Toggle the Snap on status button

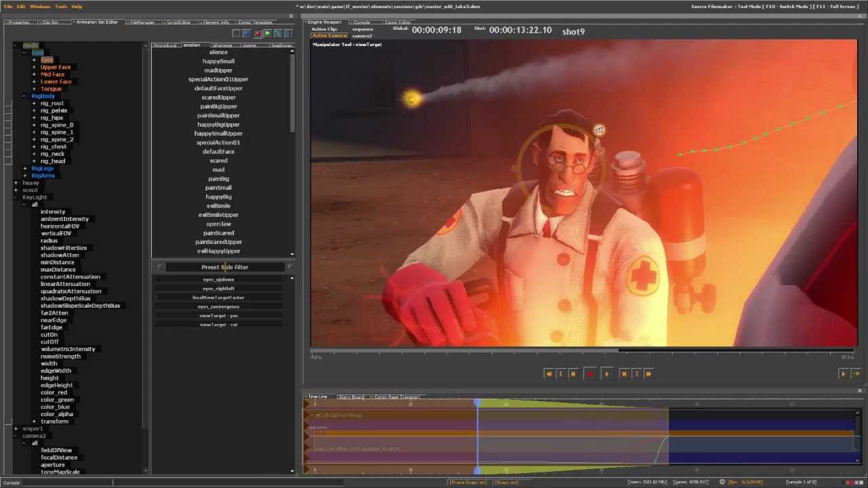[506, 483]
